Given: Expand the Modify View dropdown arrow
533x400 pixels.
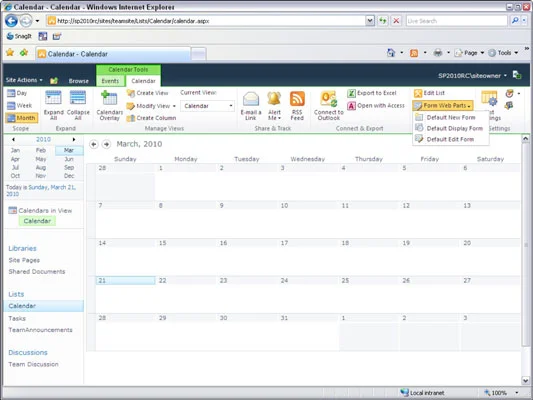Looking at the screenshot, I should (174, 106).
